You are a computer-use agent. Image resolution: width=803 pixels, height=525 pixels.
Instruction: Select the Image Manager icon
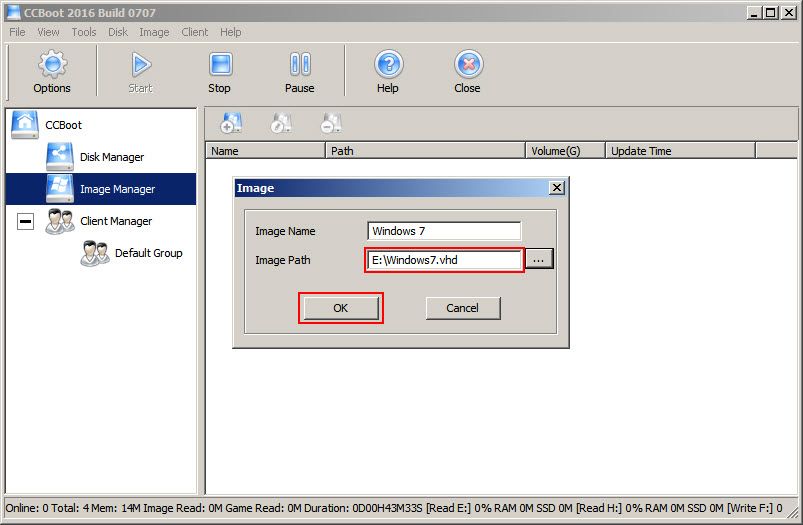click(x=59, y=188)
